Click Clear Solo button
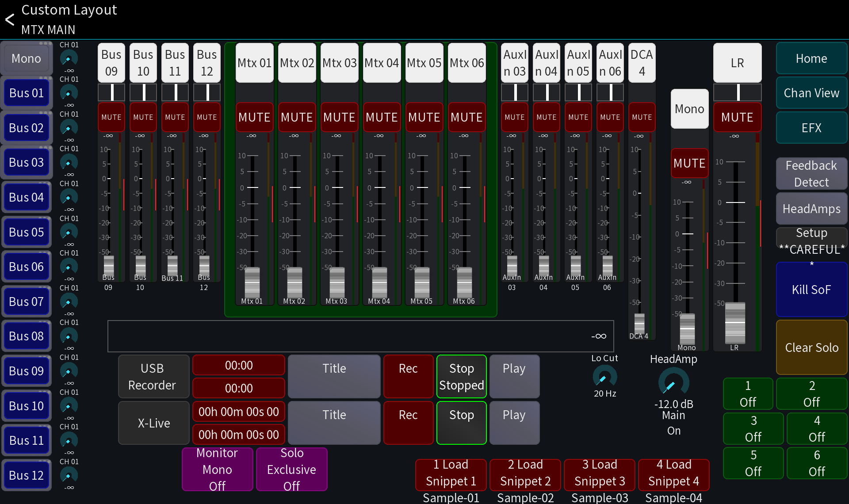Screen dimensions: 849x504 tap(811, 347)
